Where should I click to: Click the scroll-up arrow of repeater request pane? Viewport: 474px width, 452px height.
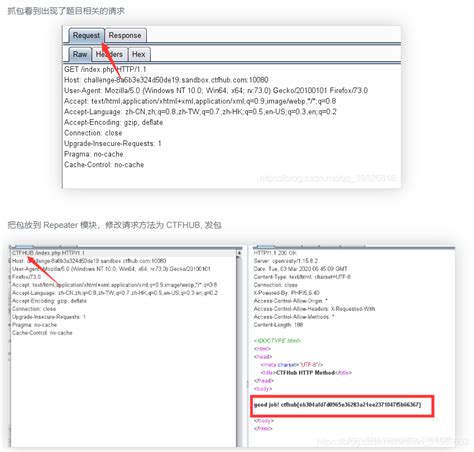click(x=239, y=253)
